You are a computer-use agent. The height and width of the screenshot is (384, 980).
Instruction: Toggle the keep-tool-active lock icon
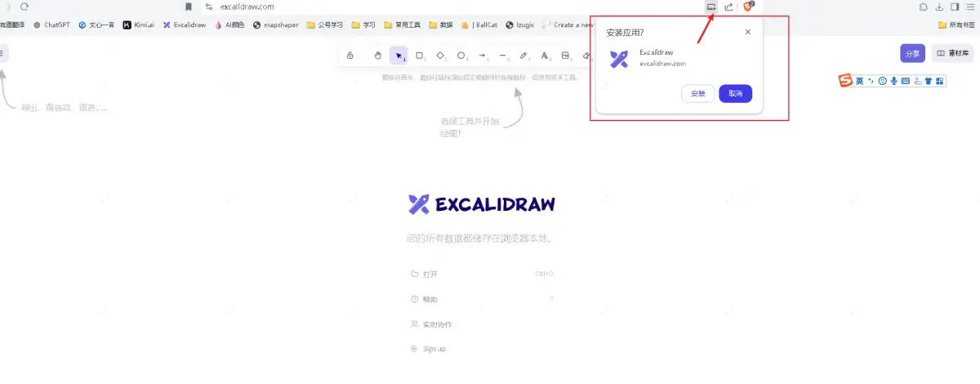[x=350, y=56]
